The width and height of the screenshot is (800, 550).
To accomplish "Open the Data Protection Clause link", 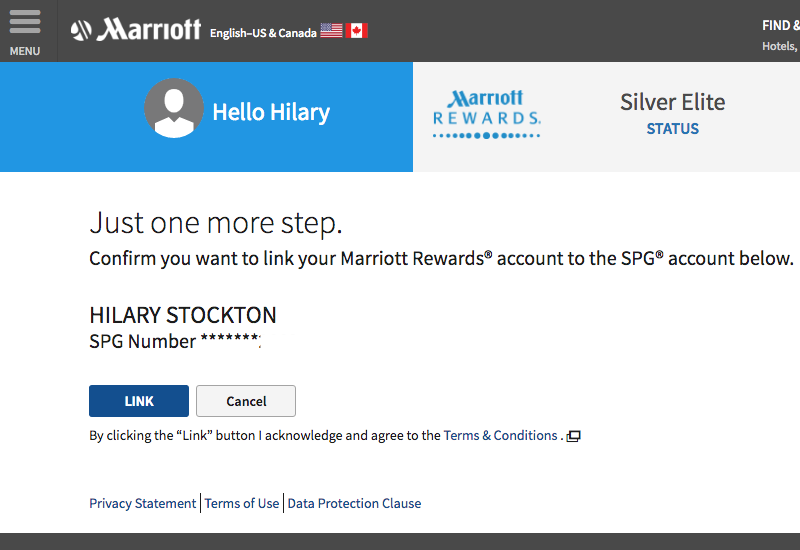I will tap(354, 503).
